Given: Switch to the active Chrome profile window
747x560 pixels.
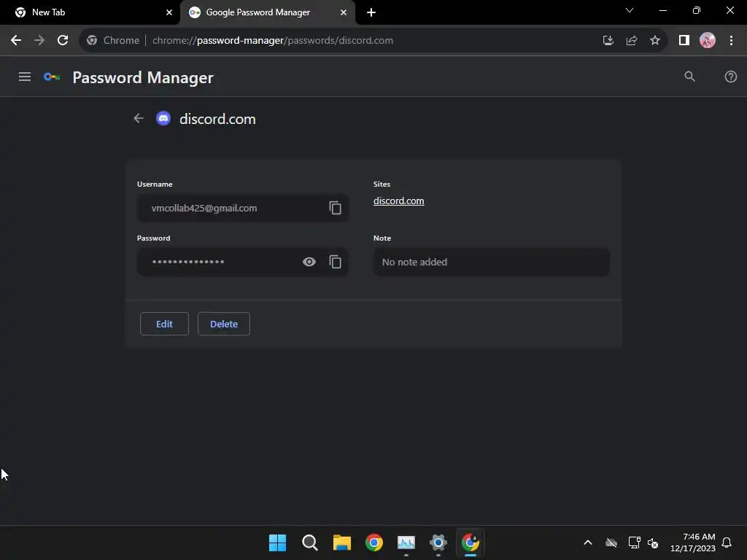Looking at the screenshot, I should (471, 542).
